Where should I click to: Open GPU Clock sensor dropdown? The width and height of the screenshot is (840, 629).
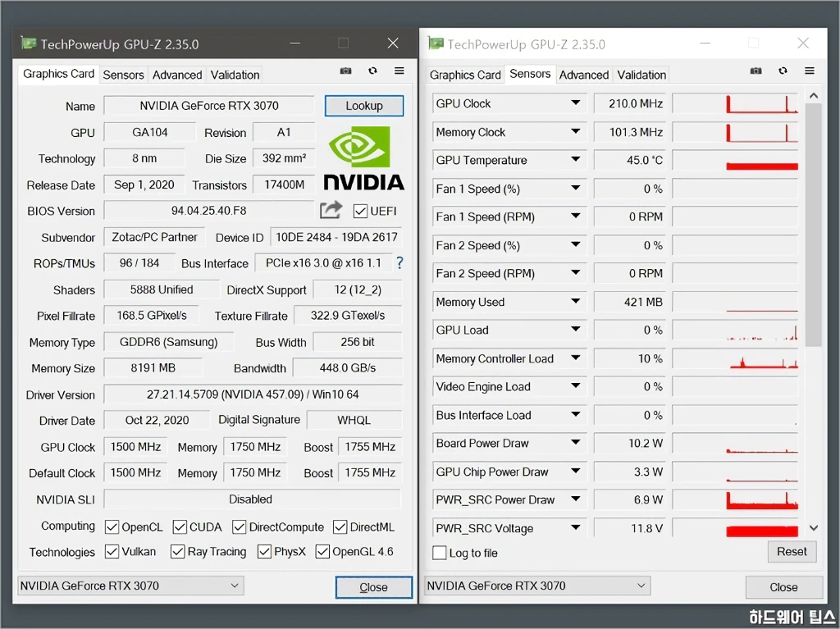coord(575,103)
